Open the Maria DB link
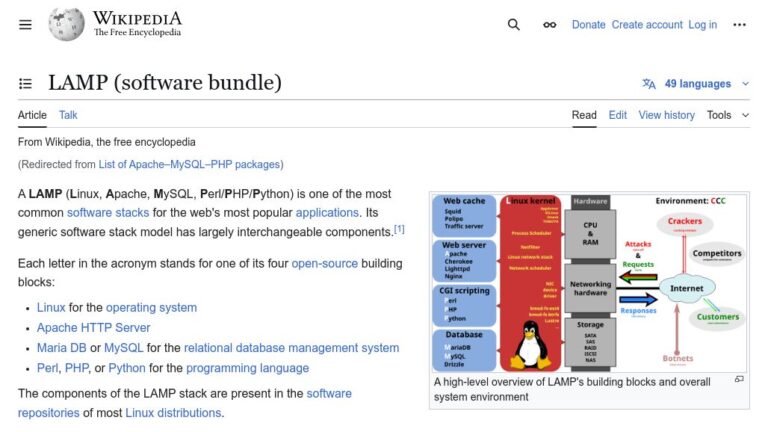 click(62, 348)
